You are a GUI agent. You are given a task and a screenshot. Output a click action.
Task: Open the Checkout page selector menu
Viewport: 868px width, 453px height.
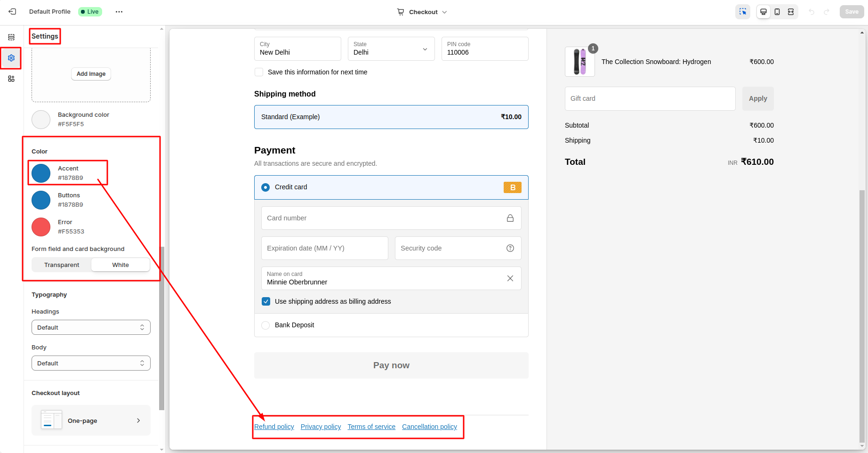coord(422,12)
